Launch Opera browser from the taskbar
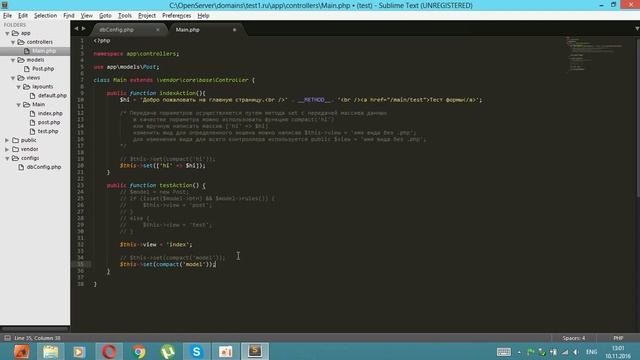The image size is (640, 360). (109, 351)
